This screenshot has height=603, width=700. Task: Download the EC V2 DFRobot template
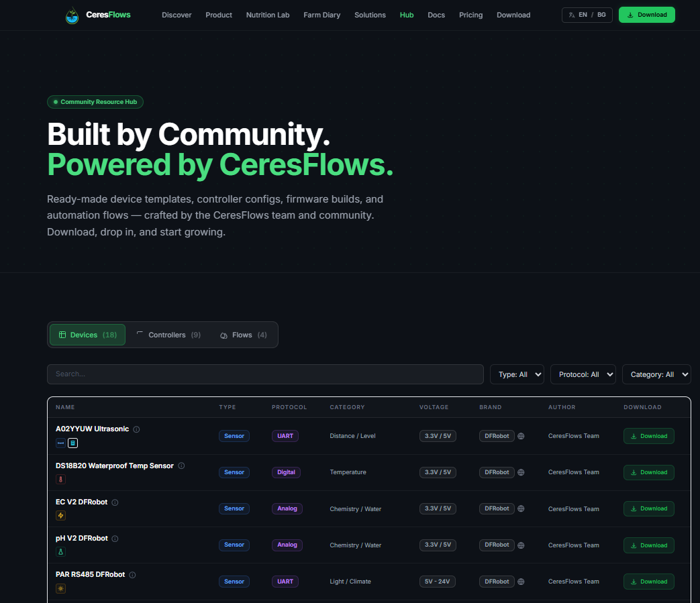point(649,508)
